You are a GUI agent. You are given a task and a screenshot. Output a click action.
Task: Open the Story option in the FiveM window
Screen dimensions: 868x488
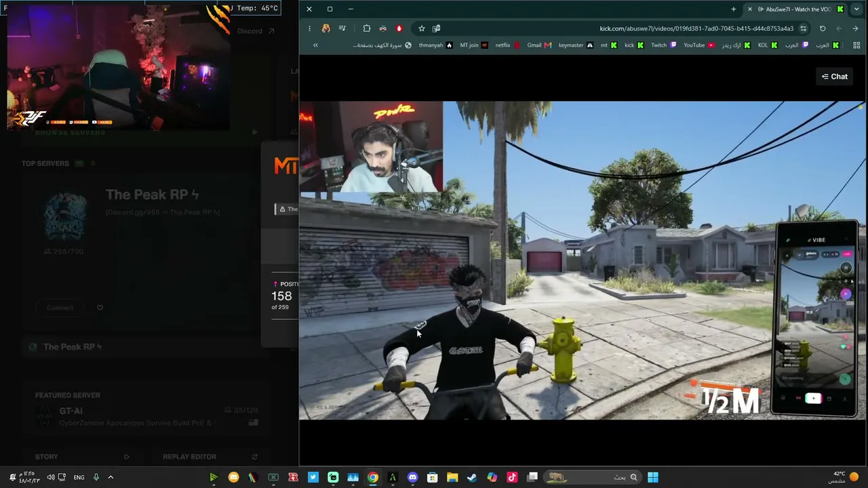tap(82, 457)
